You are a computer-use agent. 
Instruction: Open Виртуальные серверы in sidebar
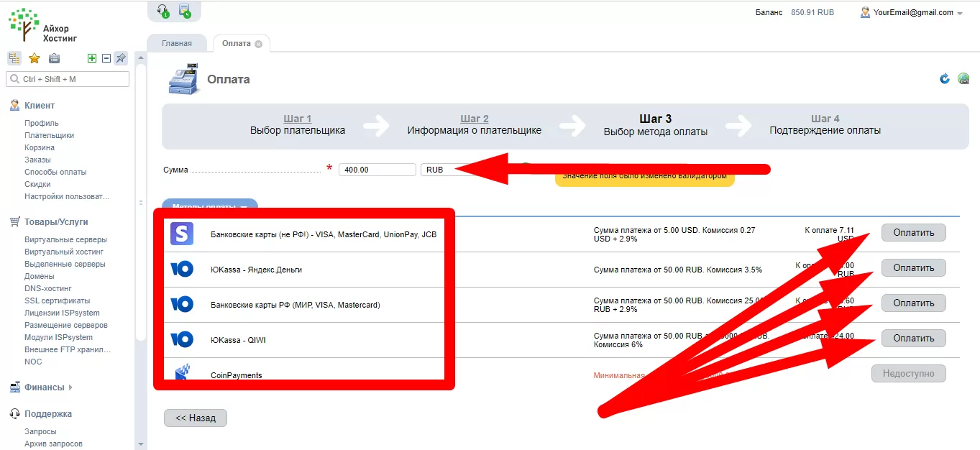[x=65, y=239]
